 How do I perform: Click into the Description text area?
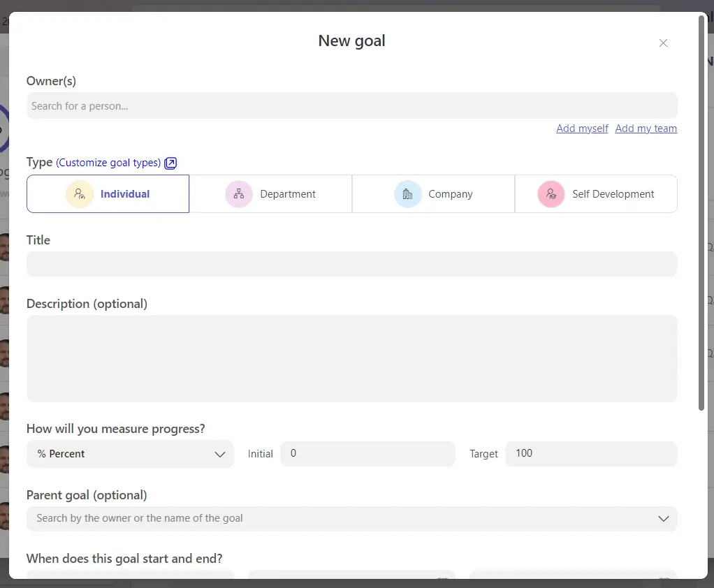click(x=351, y=359)
